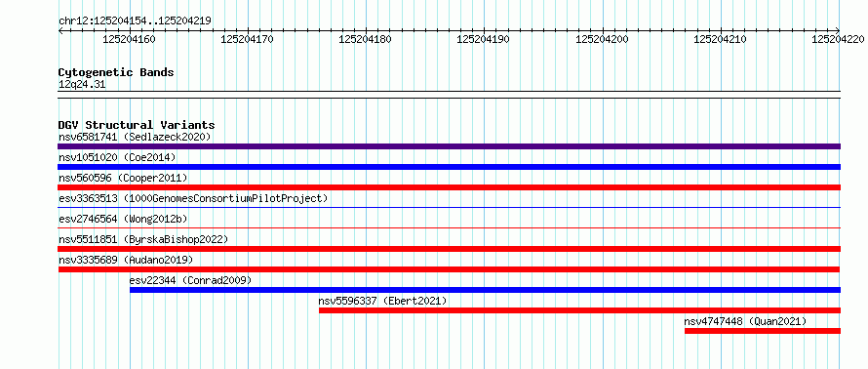Screen dimensions: 868x369
Task: Click the nsv6581741 (Sedlazeck2020) variant label
Action: pos(135,137)
